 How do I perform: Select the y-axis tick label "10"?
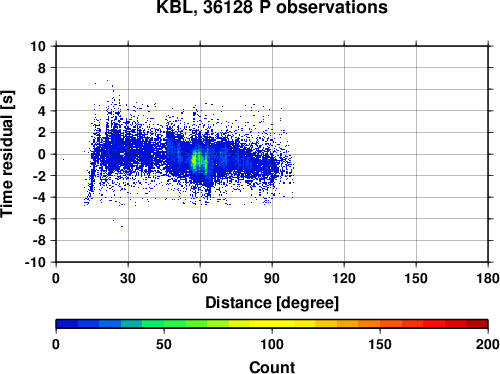pos(38,46)
